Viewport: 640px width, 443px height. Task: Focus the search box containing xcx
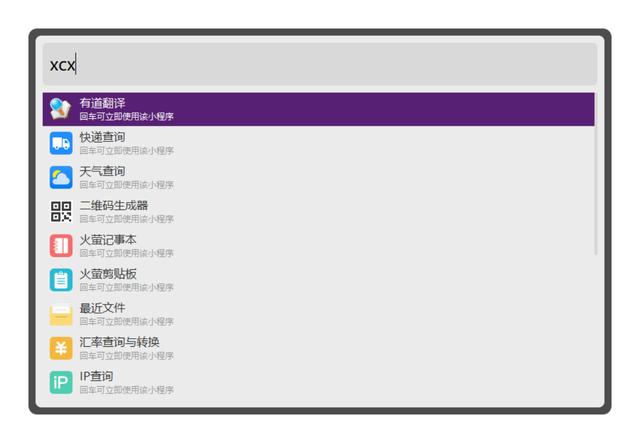pyautogui.click(x=320, y=65)
